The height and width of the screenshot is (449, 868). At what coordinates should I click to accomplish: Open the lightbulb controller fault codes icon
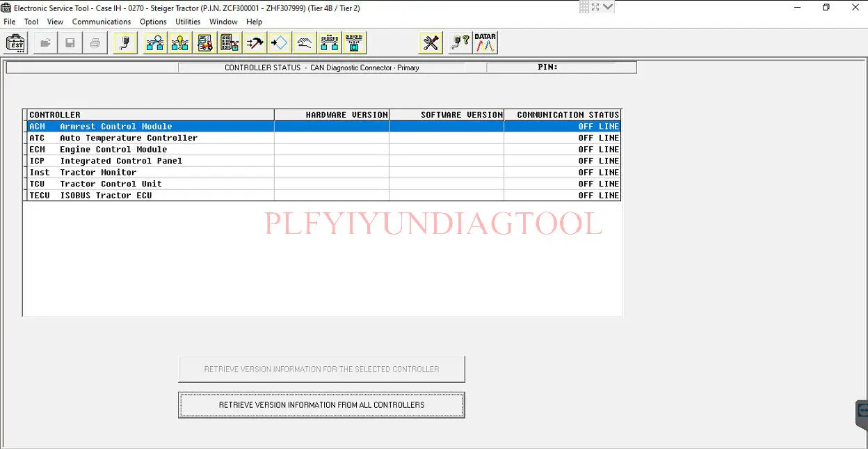[x=180, y=43]
